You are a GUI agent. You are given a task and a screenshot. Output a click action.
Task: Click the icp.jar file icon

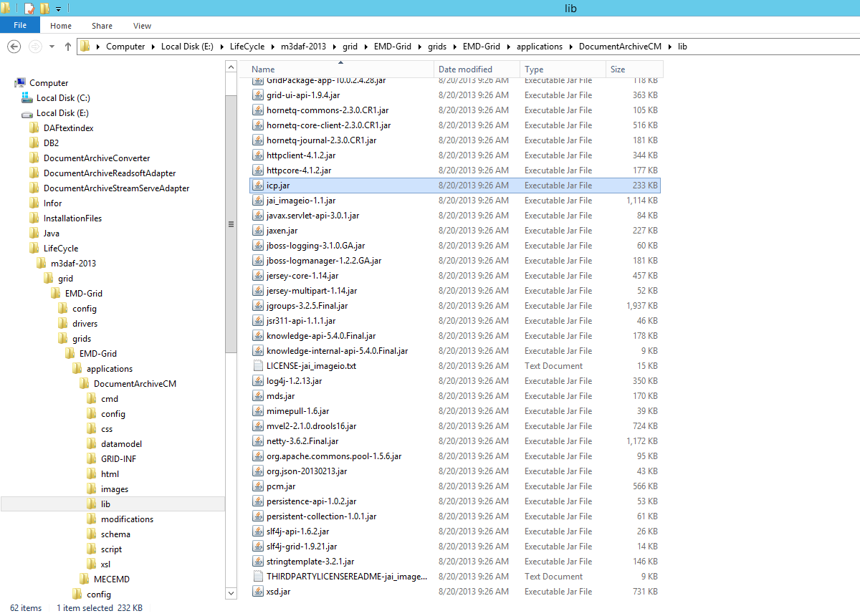(259, 186)
